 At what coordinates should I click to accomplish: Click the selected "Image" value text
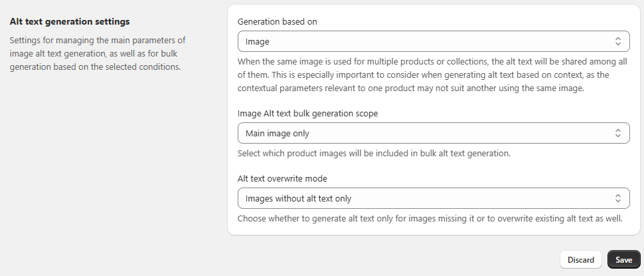[258, 41]
